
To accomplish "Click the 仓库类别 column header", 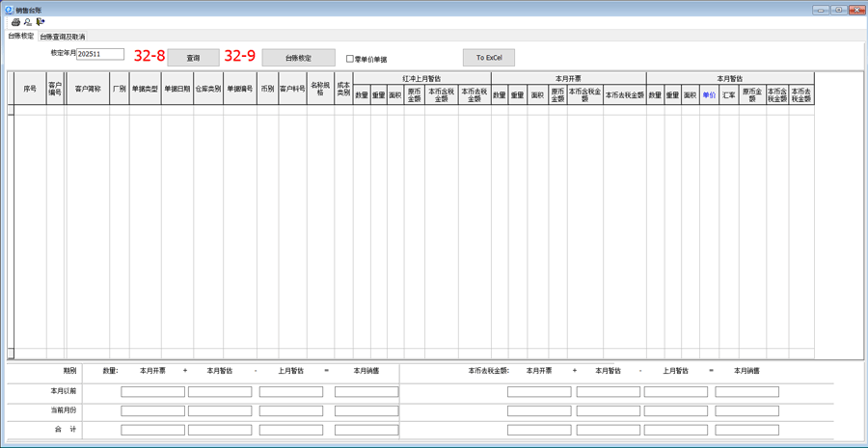I will click(x=207, y=89).
